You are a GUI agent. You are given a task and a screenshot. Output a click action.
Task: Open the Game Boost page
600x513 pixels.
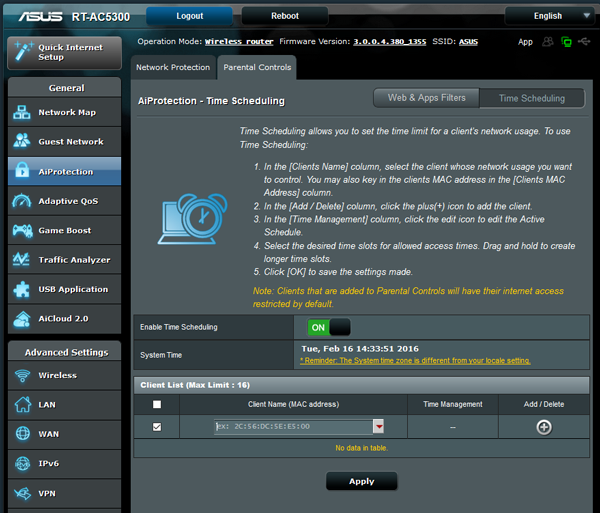coord(64,231)
